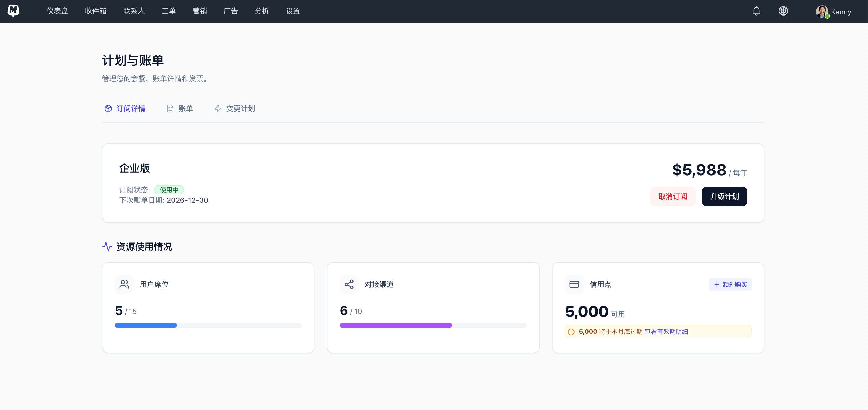Click the 升级计划 button
The height and width of the screenshot is (410, 868).
click(x=724, y=196)
